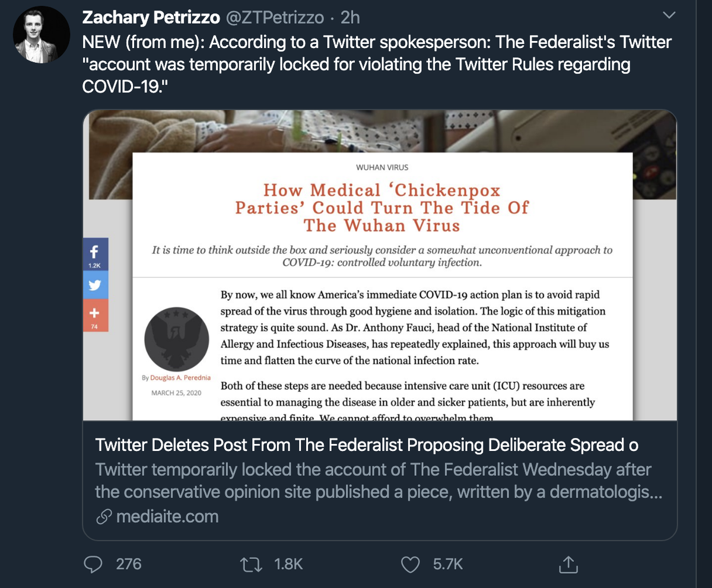Open Zachary Petrizzo's profile avatar

click(x=36, y=35)
